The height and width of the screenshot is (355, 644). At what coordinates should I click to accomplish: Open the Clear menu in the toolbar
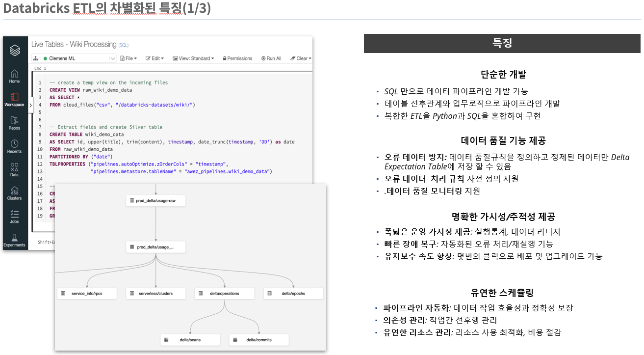tap(301, 58)
